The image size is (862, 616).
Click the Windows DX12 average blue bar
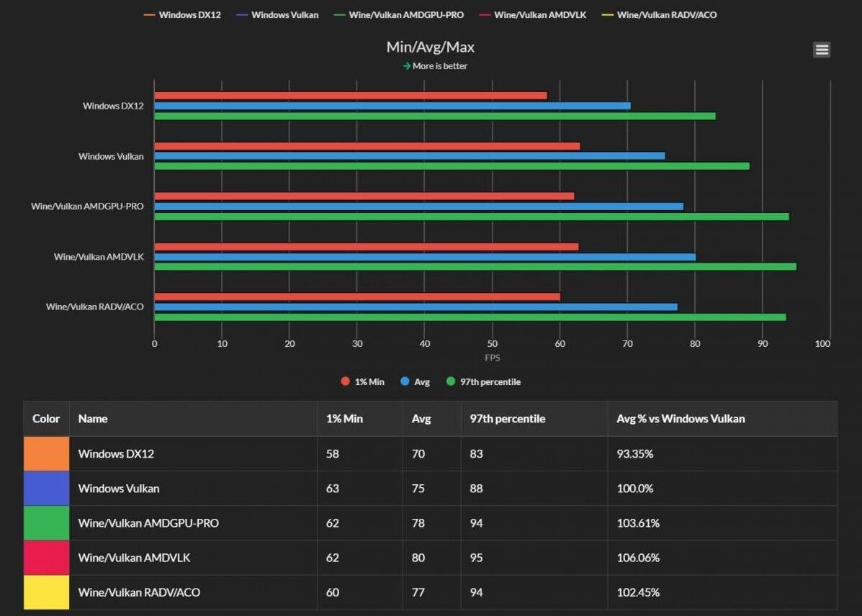click(392, 106)
